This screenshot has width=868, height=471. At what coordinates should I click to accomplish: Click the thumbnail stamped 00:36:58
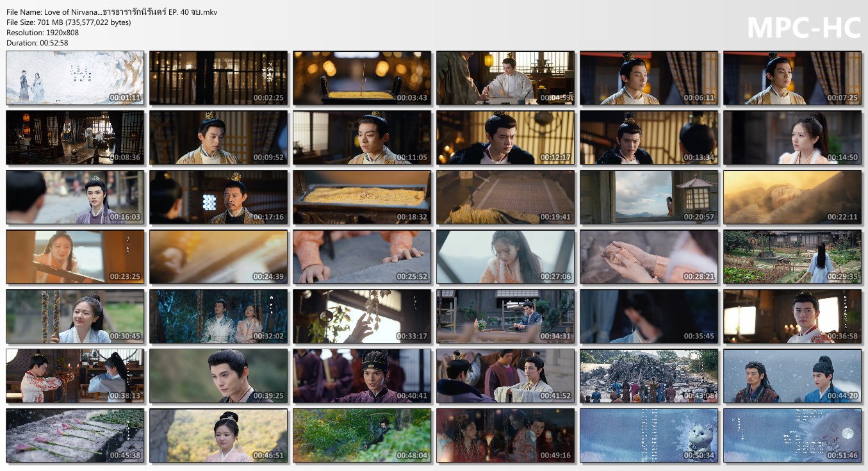[x=792, y=316]
